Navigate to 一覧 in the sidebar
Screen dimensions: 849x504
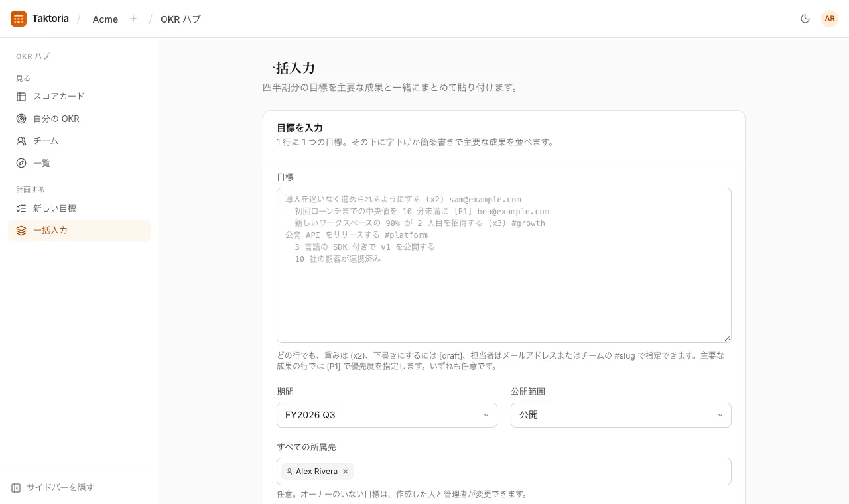(x=79, y=163)
